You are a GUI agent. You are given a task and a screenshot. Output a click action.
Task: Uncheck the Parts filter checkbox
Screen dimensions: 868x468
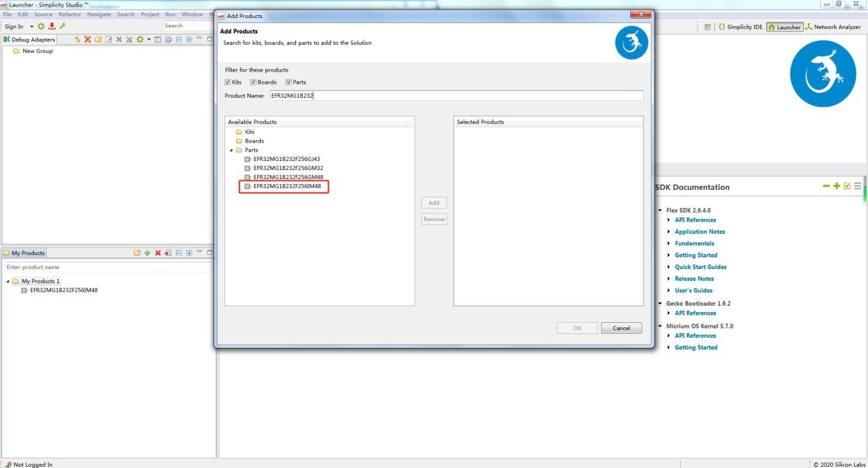[288, 82]
